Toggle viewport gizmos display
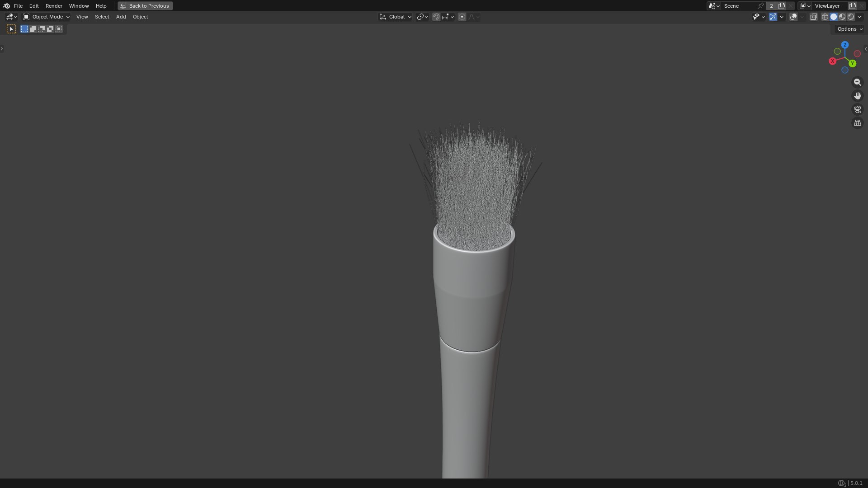 (773, 17)
